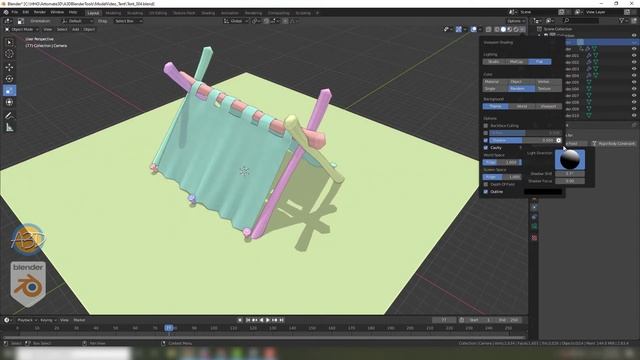Screen dimensions: 640x360
Task: Click the Rigid Body Constraint button
Action: [x=614, y=144]
